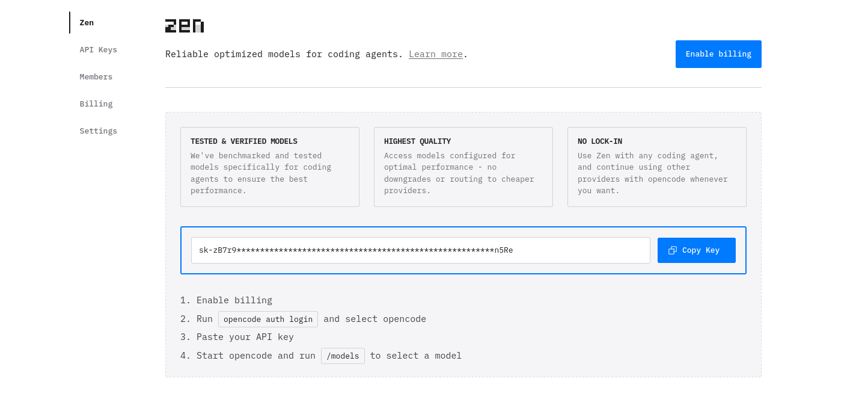The width and height of the screenshot is (868, 411).
Task: Click the Tested & Verified Models card
Action: [270, 167]
